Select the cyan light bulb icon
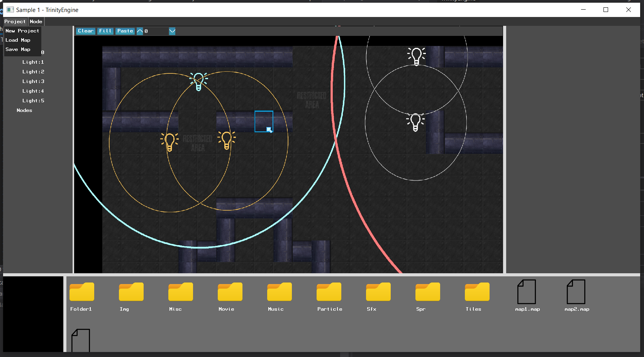 198,81
